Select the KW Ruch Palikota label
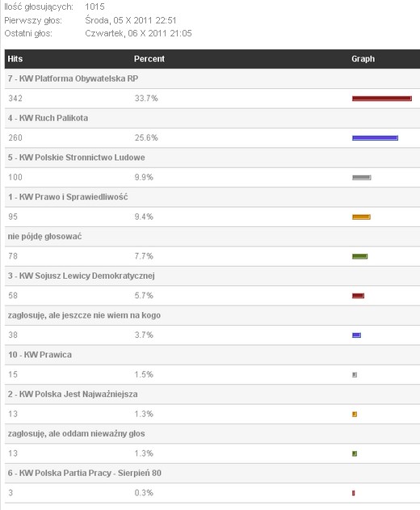Image resolution: width=420 pixels, height=510 pixels. coord(48,118)
